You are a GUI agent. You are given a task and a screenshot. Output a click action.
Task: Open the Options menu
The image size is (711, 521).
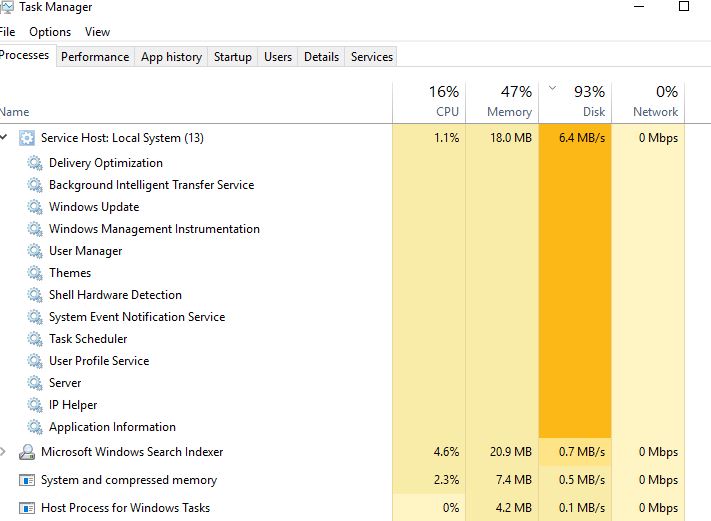click(x=50, y=32)
